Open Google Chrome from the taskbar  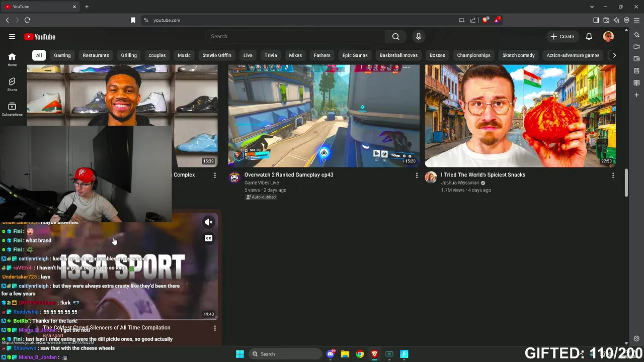tap(360, 354)
